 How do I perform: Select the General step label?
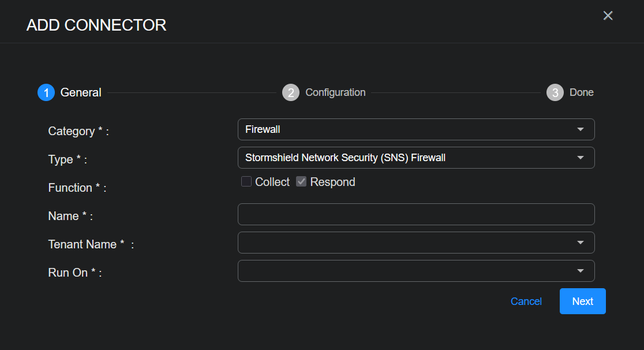point(81,92)
